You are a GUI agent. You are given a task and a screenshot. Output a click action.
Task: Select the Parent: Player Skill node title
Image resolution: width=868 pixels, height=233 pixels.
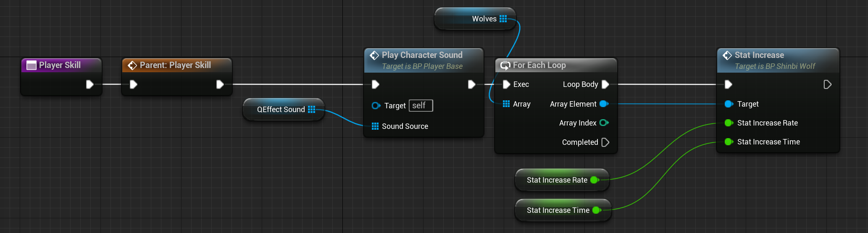175,65
